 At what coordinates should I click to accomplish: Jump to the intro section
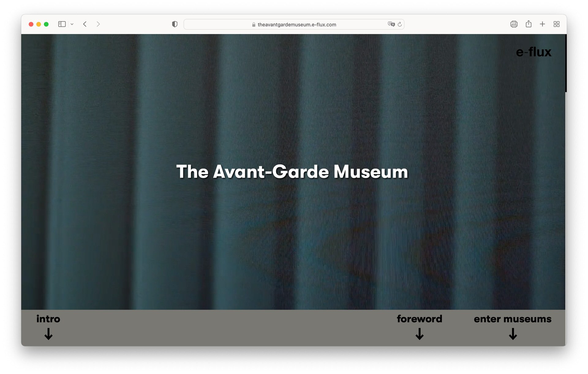(48, 319)
